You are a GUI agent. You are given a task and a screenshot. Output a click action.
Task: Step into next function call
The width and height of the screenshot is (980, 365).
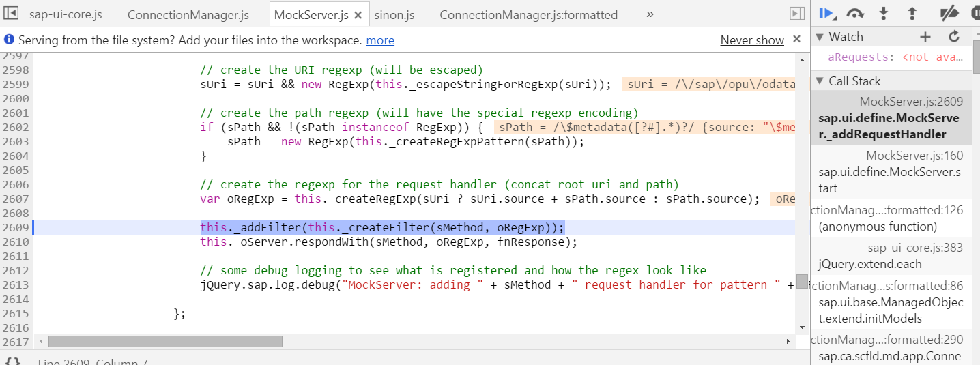pos(884,13)
